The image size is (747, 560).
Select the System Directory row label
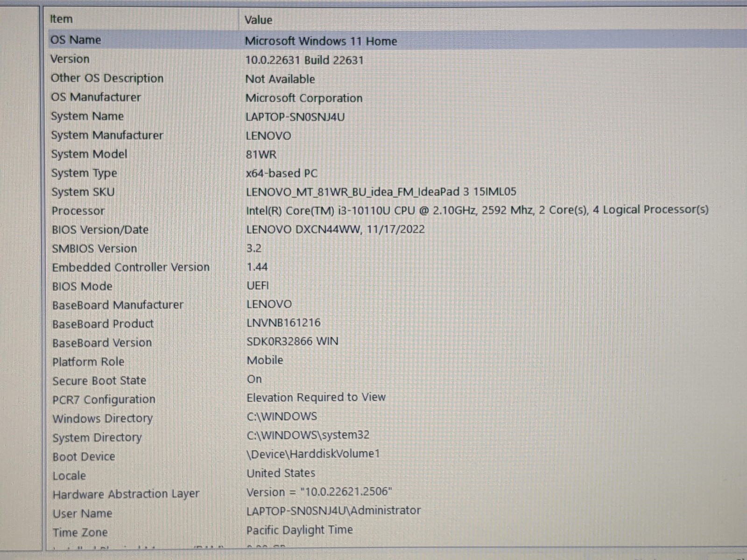click(x=97, y=438)
